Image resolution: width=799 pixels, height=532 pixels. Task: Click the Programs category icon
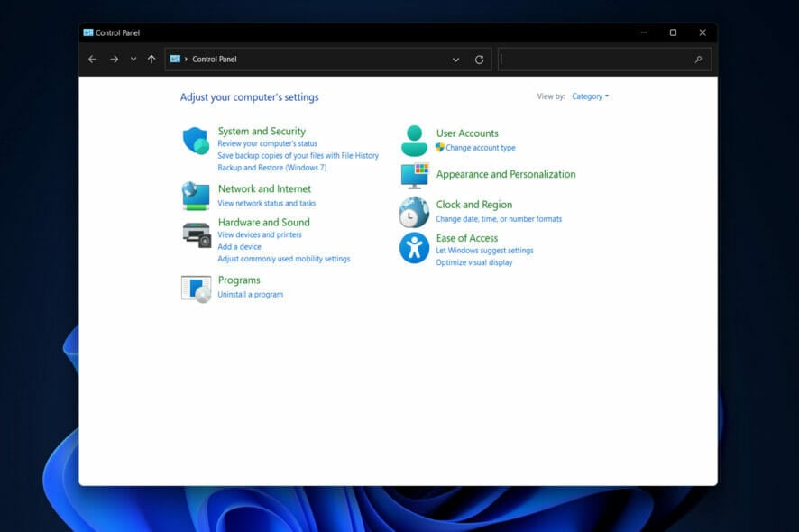pos(196,289)
